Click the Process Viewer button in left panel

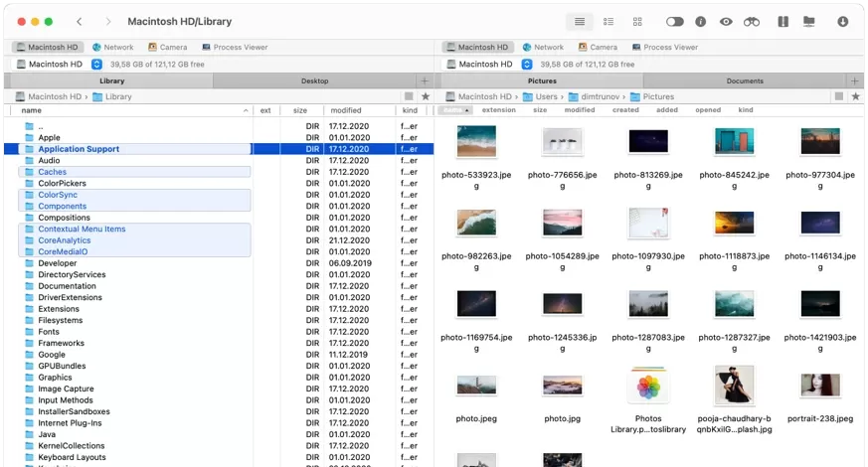coord(234,47)
